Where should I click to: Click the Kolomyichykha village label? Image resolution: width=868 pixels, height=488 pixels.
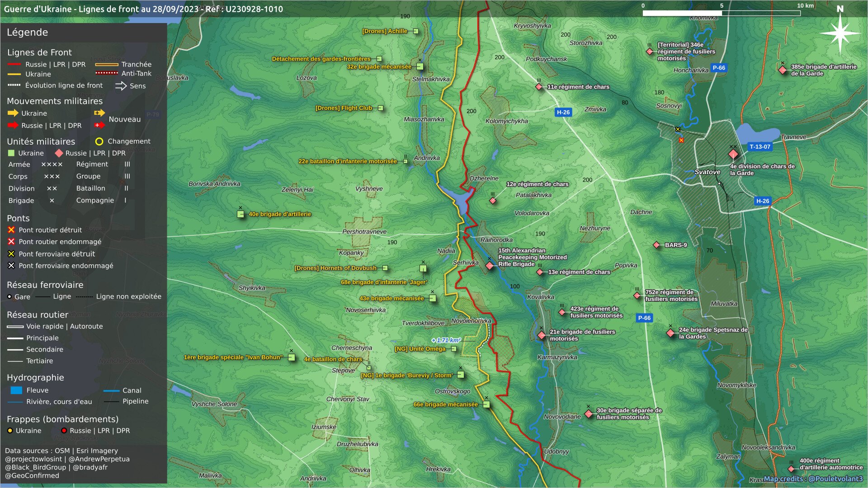click(x=506, y=121)
